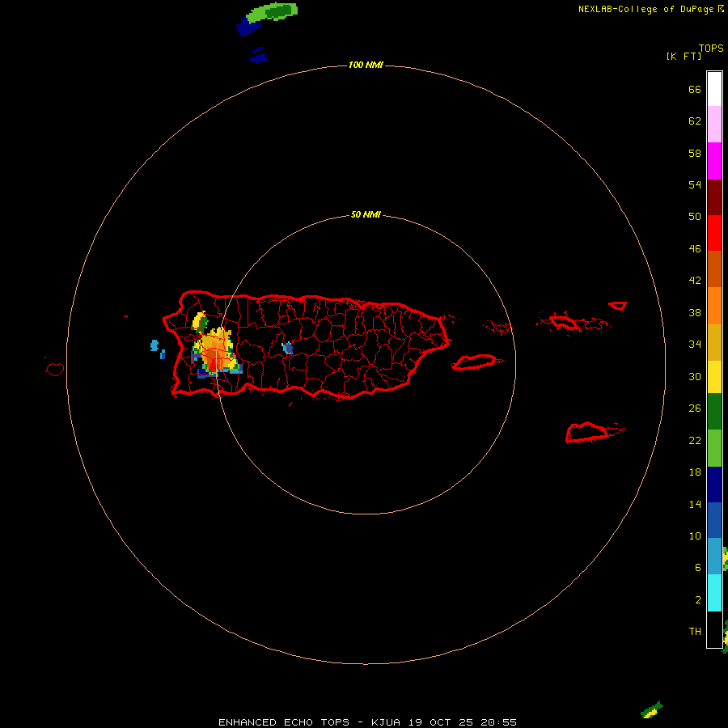Click the legend label 66
The height and width of the screenshot is (728, 728).
click(x=695, y=89)
